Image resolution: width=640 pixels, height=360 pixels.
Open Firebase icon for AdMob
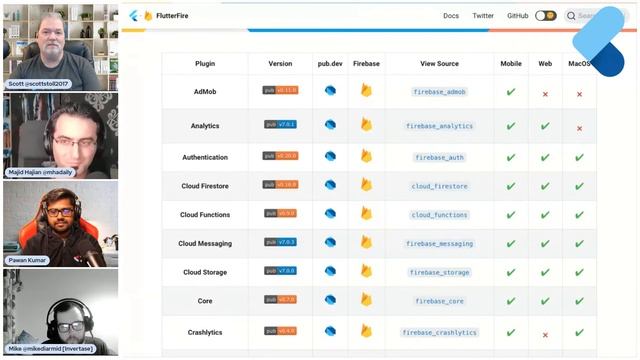[366, 90]
